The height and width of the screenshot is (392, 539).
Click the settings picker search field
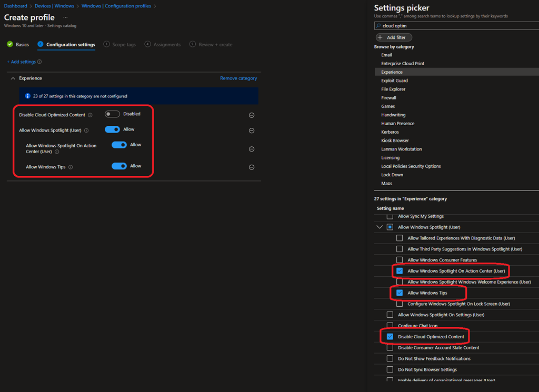tap(458, 26)
